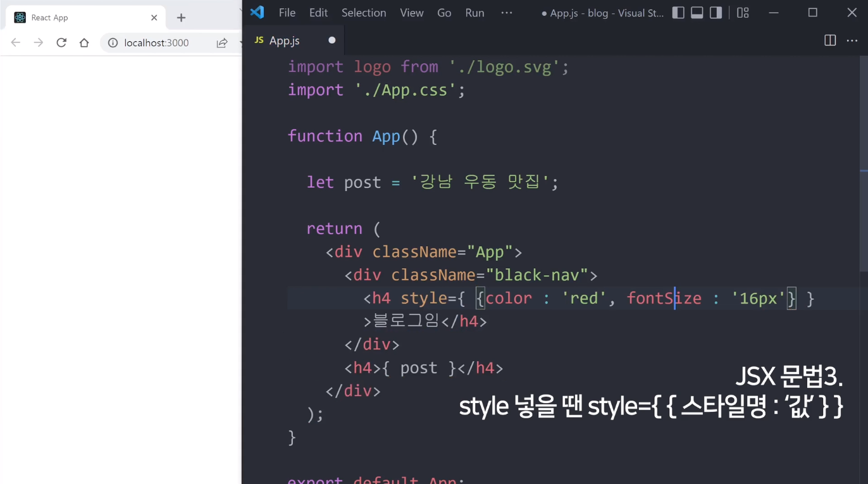Open the Customize Layout icon

743,13
